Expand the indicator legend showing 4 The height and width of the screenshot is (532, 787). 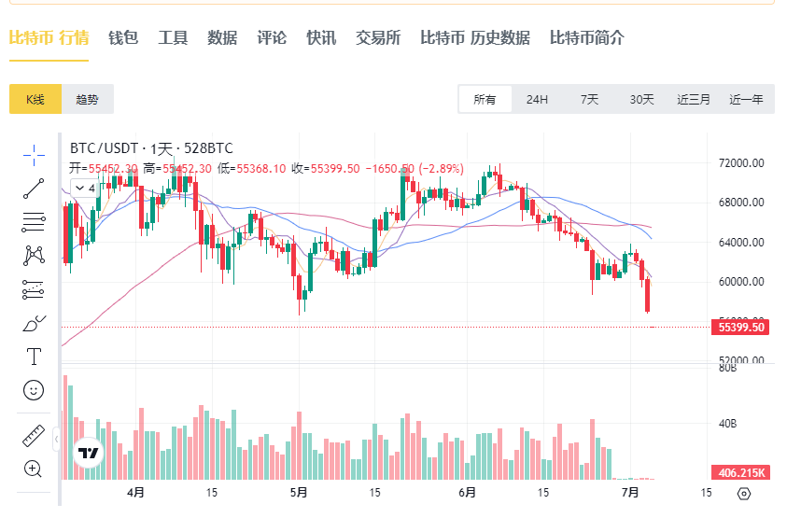coord(85,189)
